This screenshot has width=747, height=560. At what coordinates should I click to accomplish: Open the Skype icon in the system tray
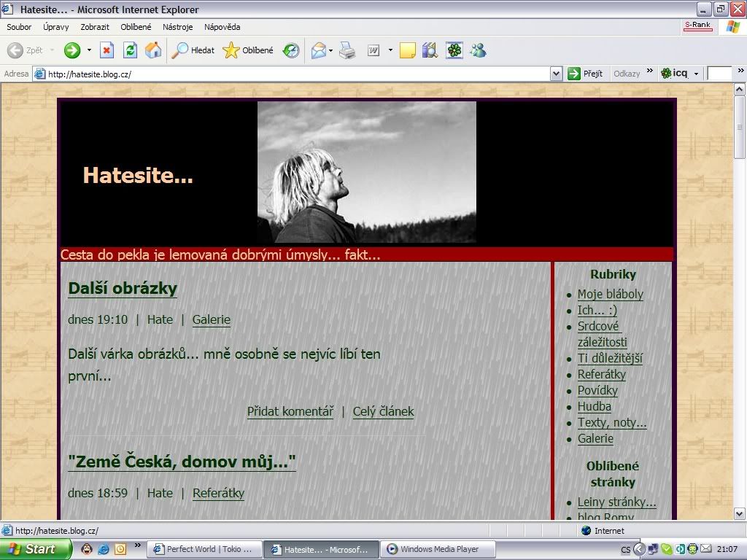click(x=667, y=549)
